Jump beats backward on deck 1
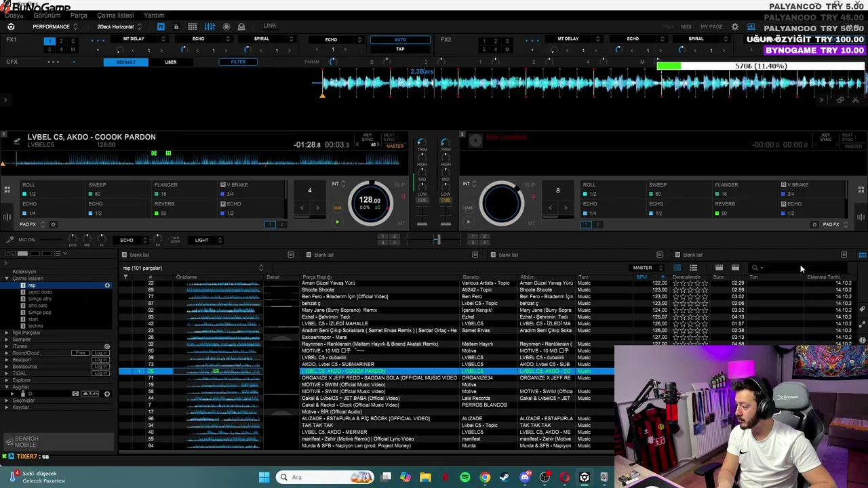The image size is (868, 488). (302, 208)
